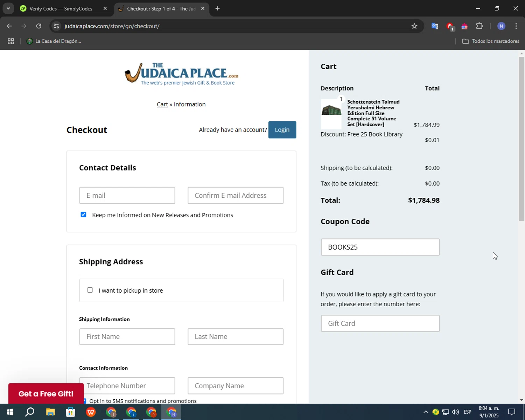Click the Schottenstein Talmud Yerushalmi product title
Screen dimensions: 525x420
[373, 113]
